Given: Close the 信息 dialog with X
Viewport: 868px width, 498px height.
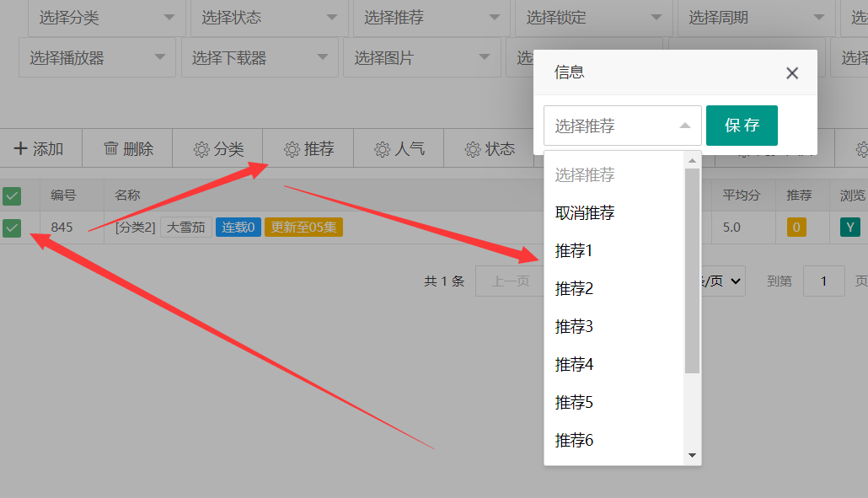Looking at the screenshot, I should pos(792,73).
